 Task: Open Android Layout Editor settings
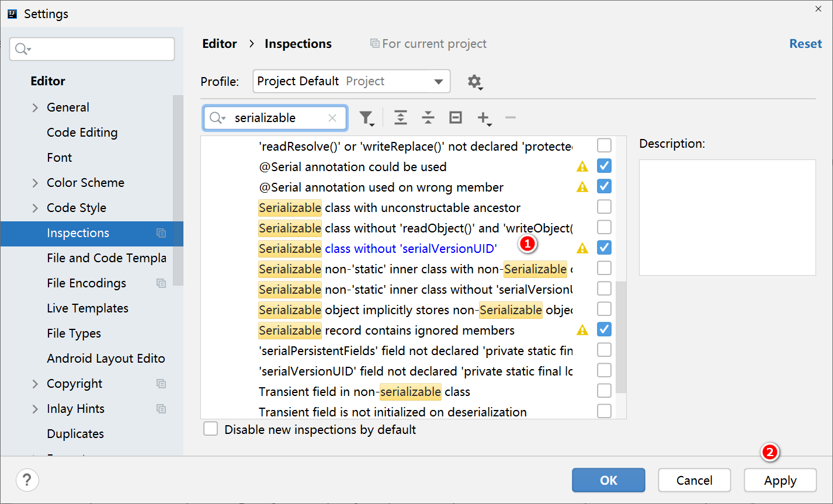(x=106, y=359)
